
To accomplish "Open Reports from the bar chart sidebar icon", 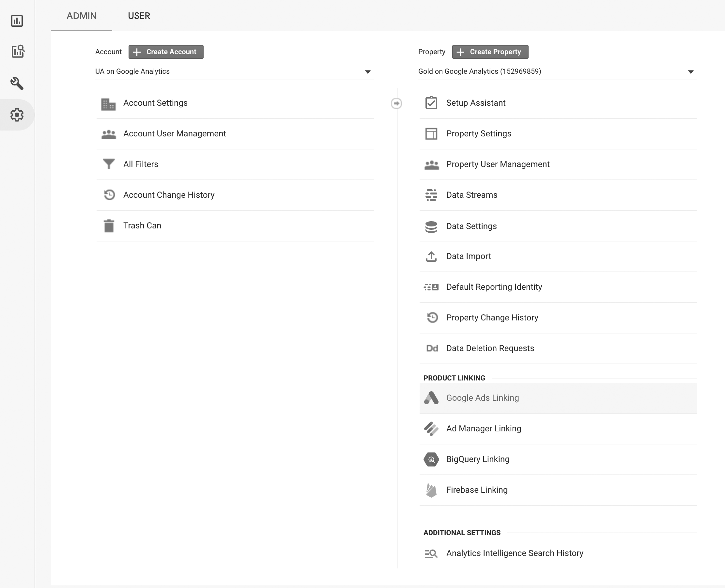I will click(17, 21).
